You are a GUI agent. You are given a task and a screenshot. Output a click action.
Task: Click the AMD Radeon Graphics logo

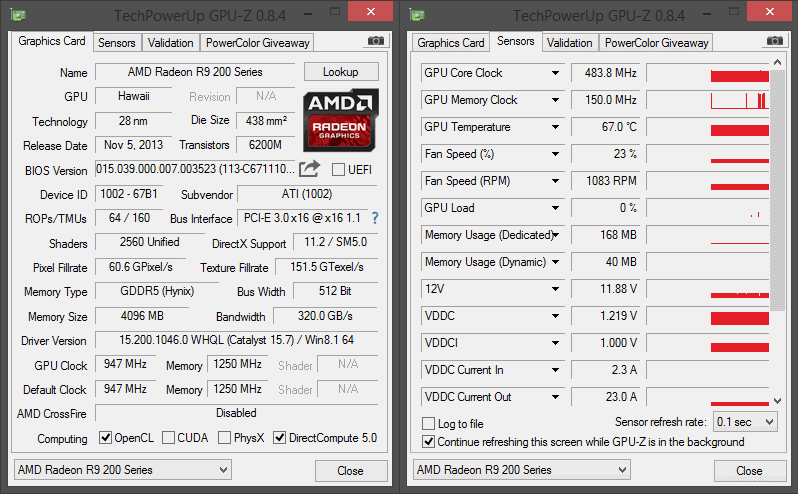[x=340, y=121]
